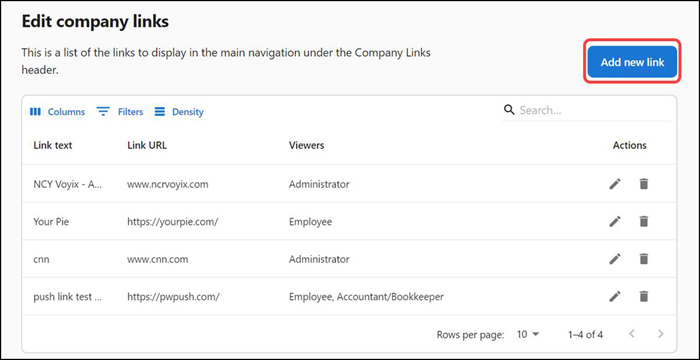700x360 pixels.
Task: Delete the push link test row
Action: tap(643, 296)
